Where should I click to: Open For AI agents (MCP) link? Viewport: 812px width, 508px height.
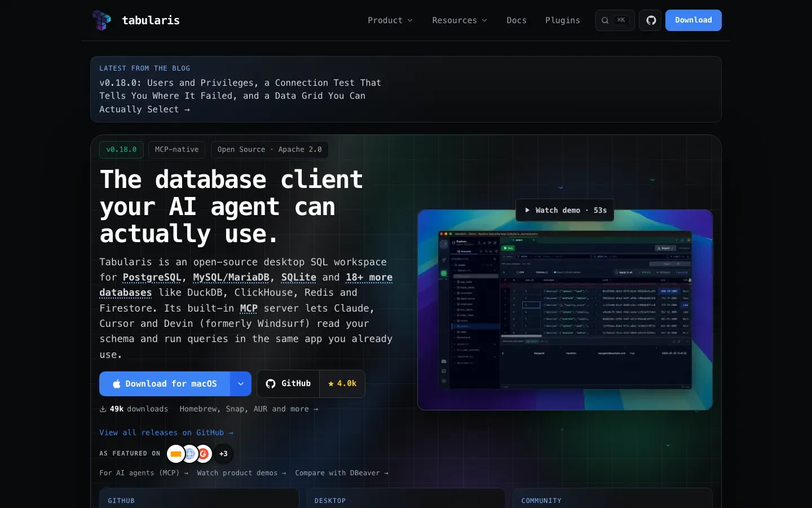(144, 473)
